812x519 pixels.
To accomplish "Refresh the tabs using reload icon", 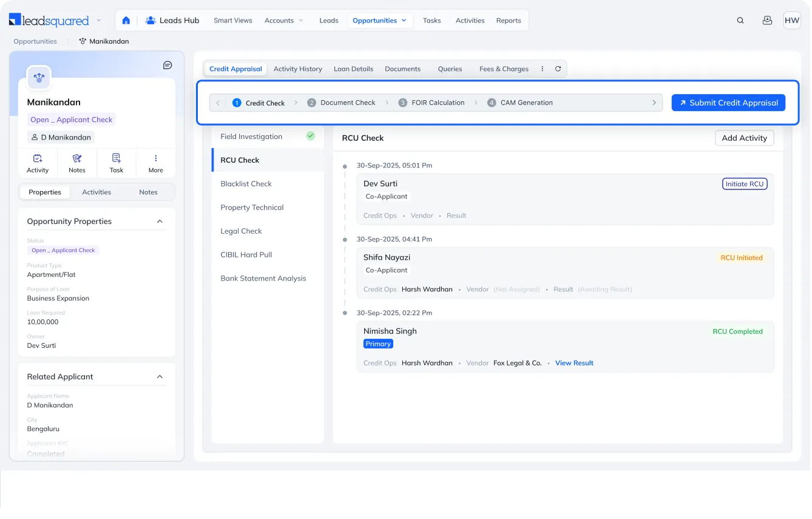I will pyautogui.click(x=558, y=69).
